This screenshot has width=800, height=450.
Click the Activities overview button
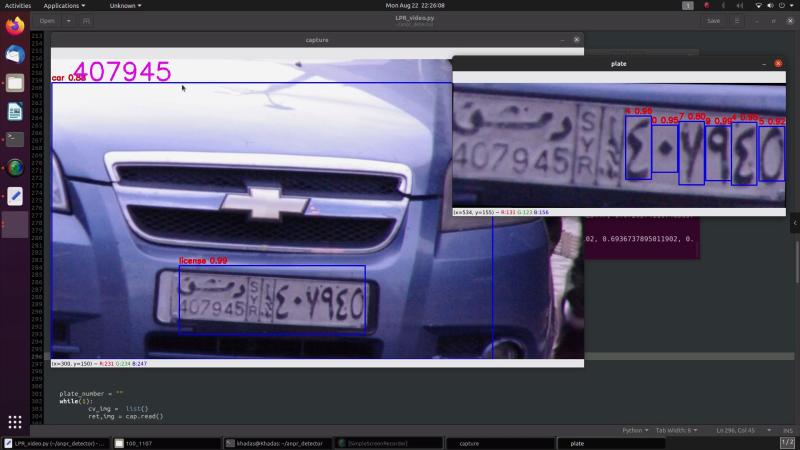[x=18, y=6]
